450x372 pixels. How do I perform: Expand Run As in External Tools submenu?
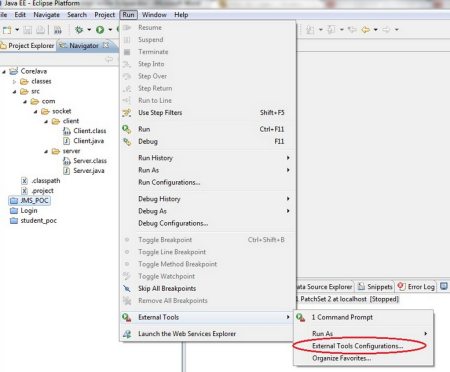click(364, 334)
